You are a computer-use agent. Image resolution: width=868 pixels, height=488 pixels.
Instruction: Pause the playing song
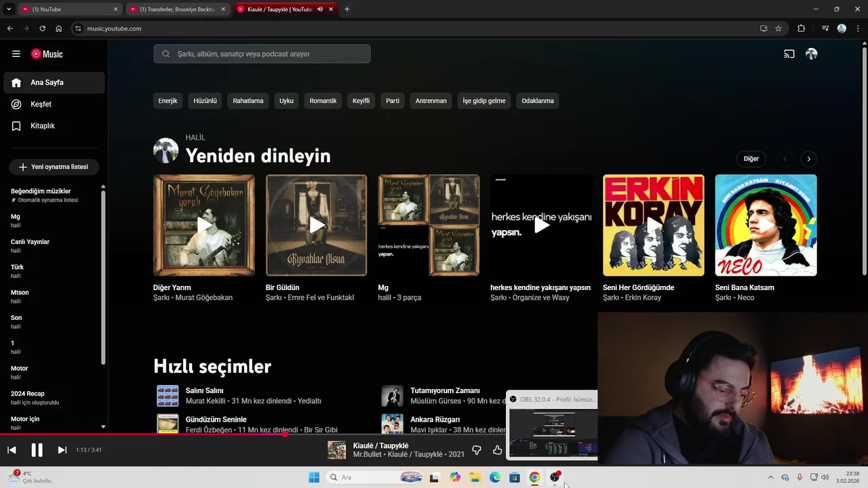37,450
